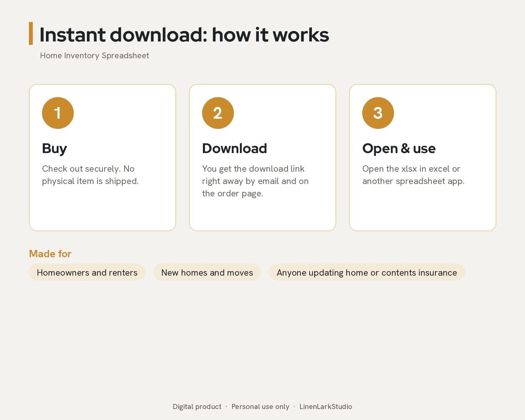Click the Download step heading
The image size is (525, 420).
pos(234,148)
